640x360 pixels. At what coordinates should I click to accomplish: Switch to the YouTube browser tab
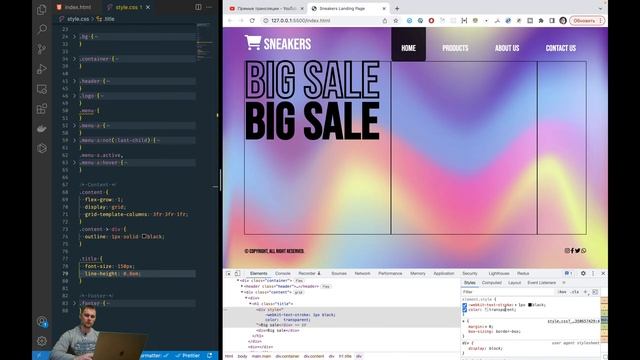coord(265,9)
